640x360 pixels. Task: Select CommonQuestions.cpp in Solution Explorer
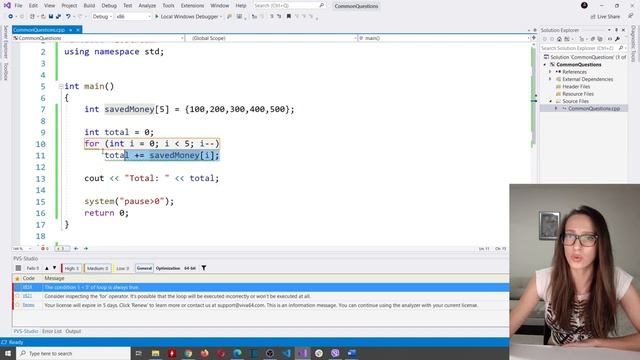coord(594,109)
